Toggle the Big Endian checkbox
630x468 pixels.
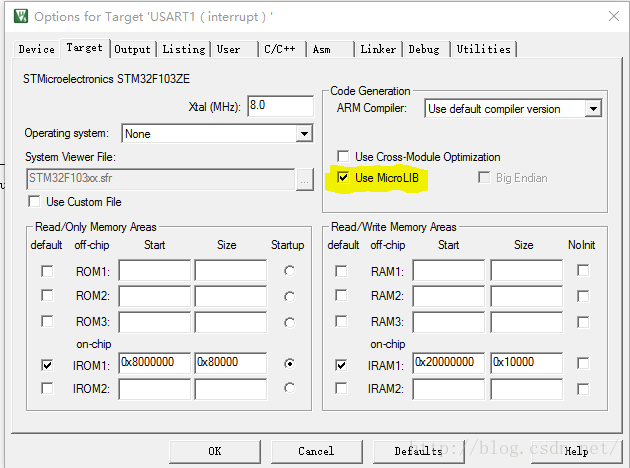(x=484, y=177)
